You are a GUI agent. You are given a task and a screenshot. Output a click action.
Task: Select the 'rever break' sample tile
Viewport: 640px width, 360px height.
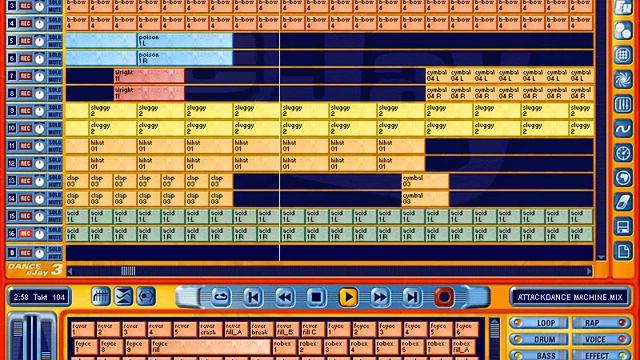tap(261, 329)
